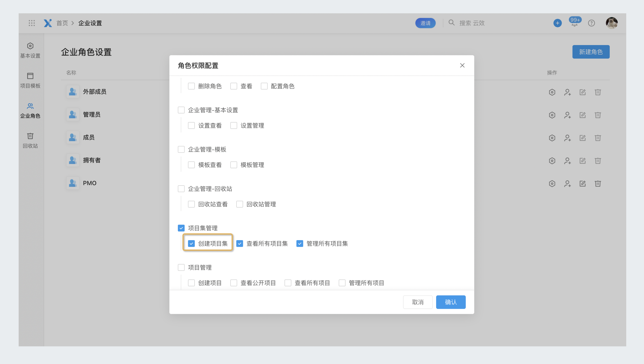Uncheck the 查看所有项目集 checkbox
Image resolution: width=644 pixels, height=364 pixels.
240,243
